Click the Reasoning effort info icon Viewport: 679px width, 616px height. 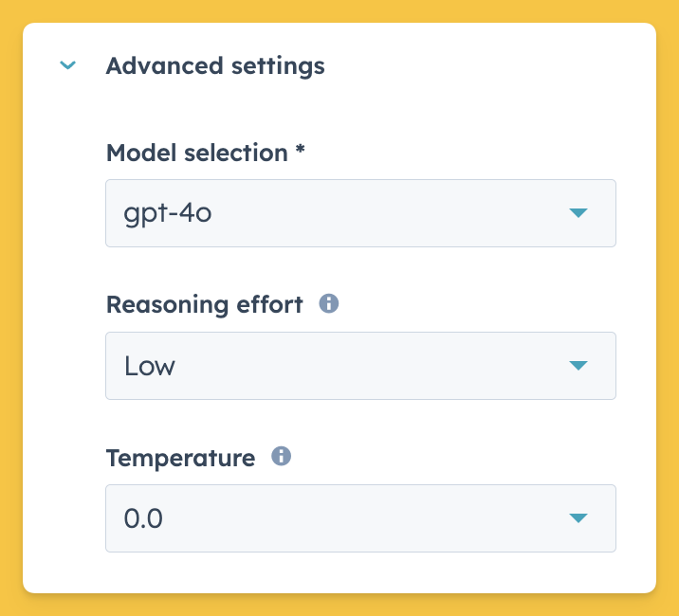coord(329,304)
